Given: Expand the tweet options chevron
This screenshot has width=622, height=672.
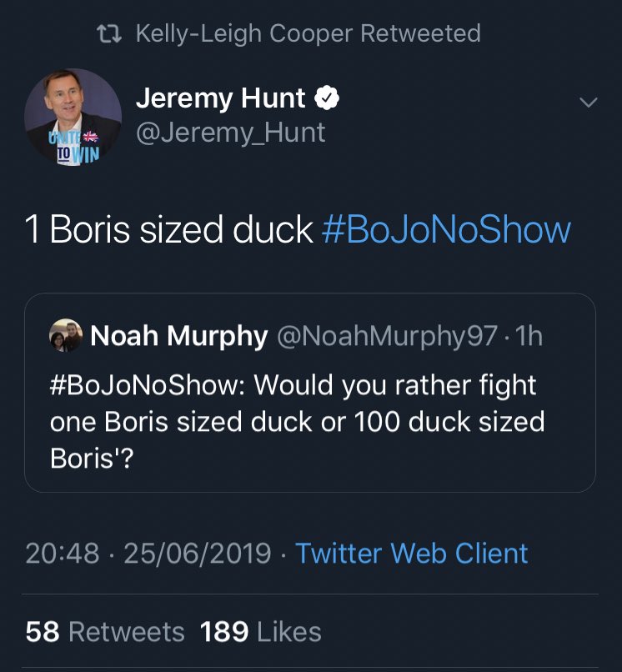Looking at the screenshot, I should click(x=589, y=103).
